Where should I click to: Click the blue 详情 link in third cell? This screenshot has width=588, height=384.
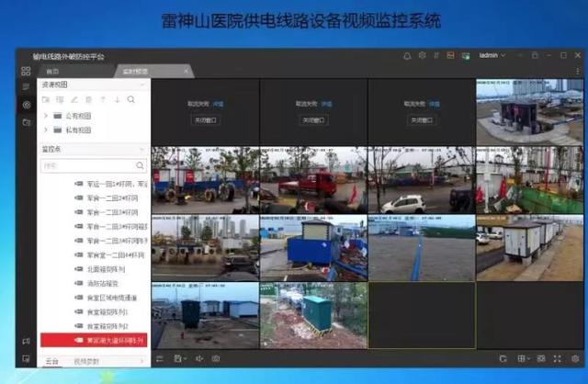[435, 104]
